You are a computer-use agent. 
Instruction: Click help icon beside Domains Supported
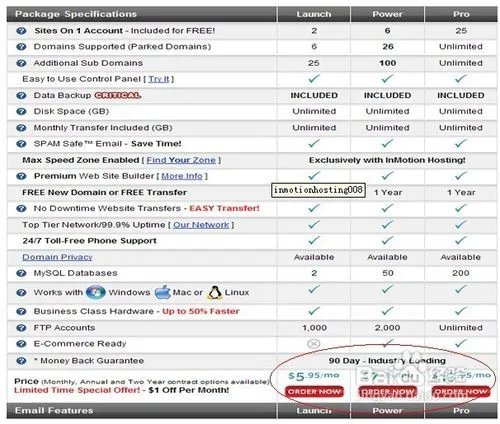coord(21,47)
